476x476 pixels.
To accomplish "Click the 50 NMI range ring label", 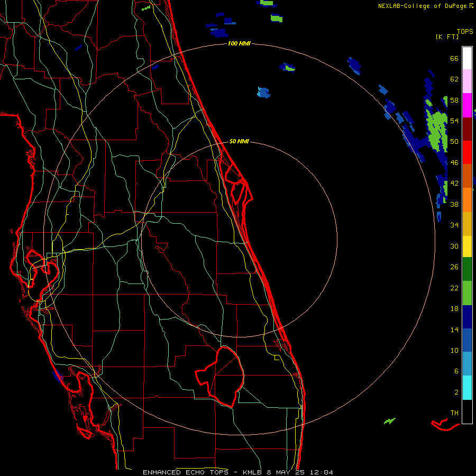I will pos(239,141).
